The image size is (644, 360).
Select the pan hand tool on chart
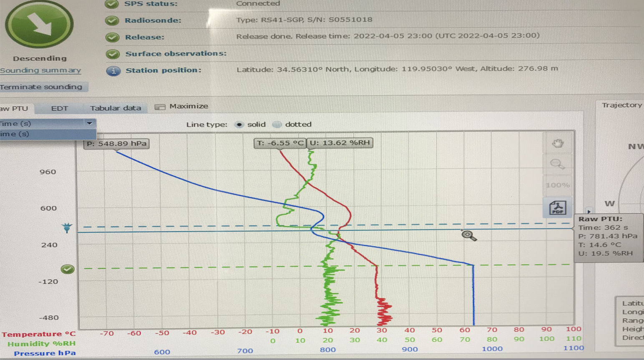point(558,144)
